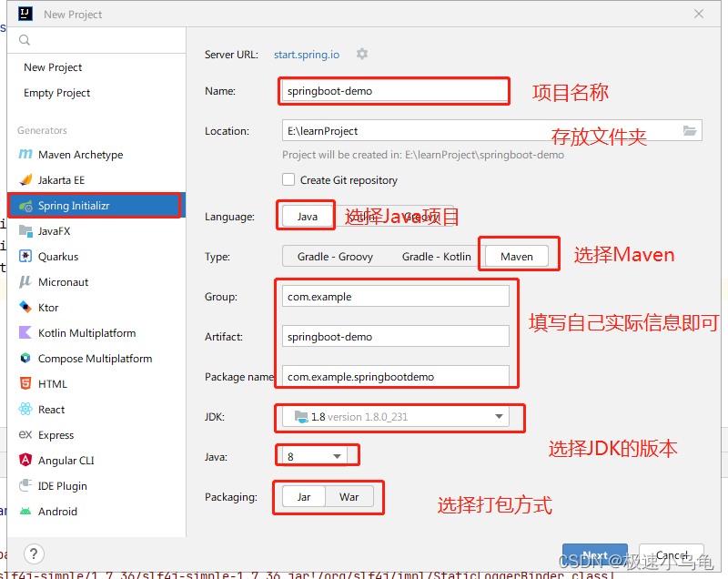728x579 pixels.
Task: Choose Compose Multiplatform generator entry
Action: tap(96, 359)
